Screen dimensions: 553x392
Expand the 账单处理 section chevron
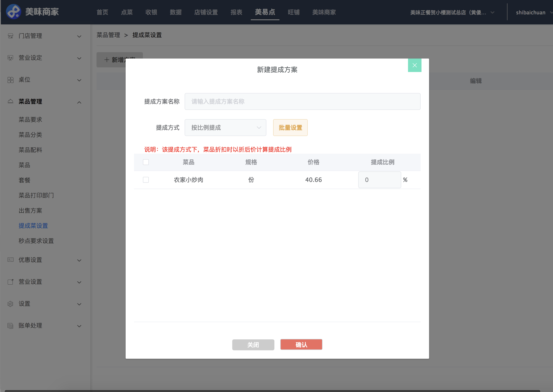point(79,326)
